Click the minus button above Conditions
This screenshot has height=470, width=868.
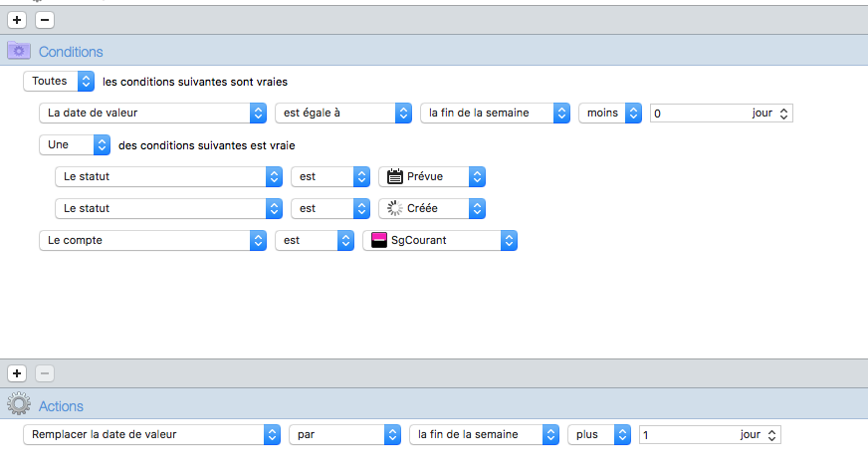pyautogui.click(x=45, y=20)
